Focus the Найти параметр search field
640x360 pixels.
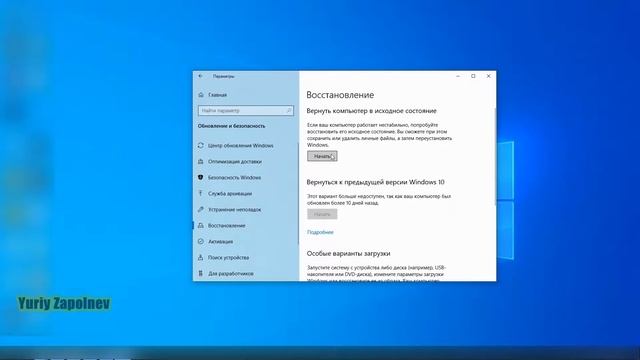click(x=245, y=111)
